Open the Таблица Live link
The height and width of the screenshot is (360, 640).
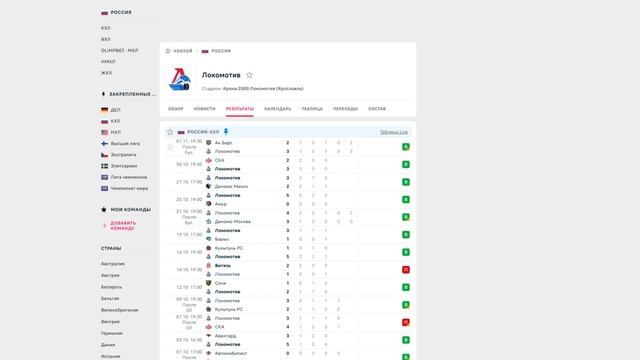pos(394,132)
